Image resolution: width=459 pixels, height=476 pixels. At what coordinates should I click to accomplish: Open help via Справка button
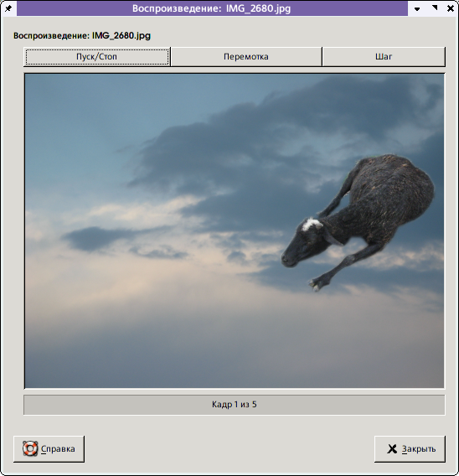49,449
